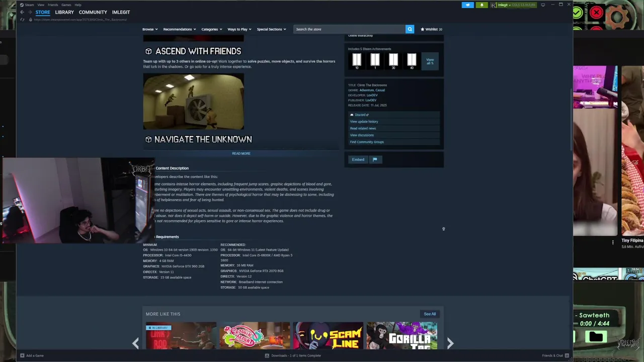Show previous More Like This games
Image resolution: width=644 pixels, height=362 pixels.
135,343
